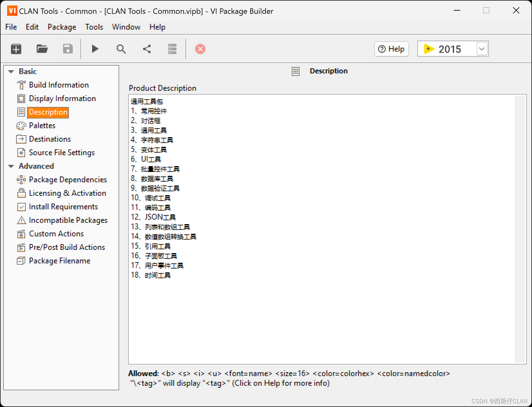
Task: Open Display Information settings
Action: click(x=62, y=98)
